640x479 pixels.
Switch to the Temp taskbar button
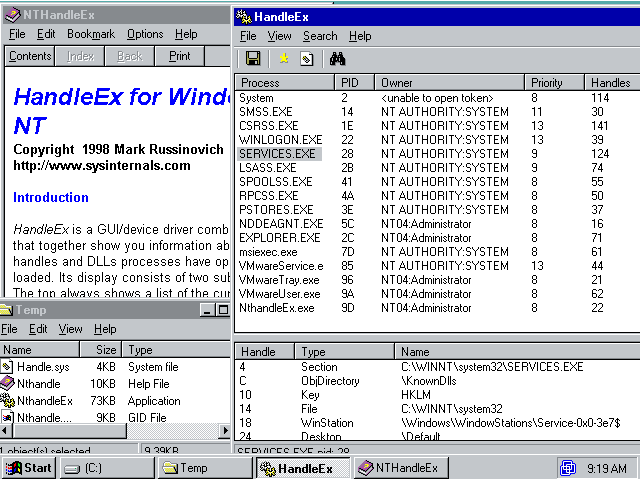205,468
